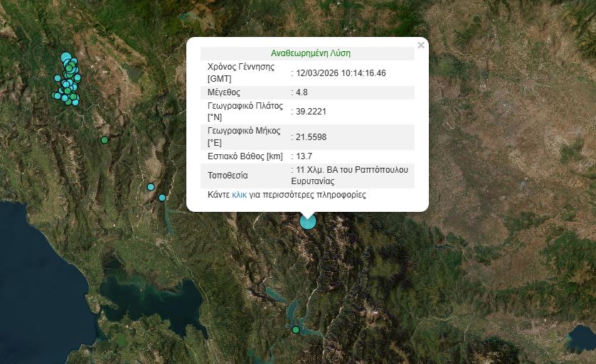
Task: Click the 'Αναθεωρημένη Λύση' popup title
Action: click(311, 53)
